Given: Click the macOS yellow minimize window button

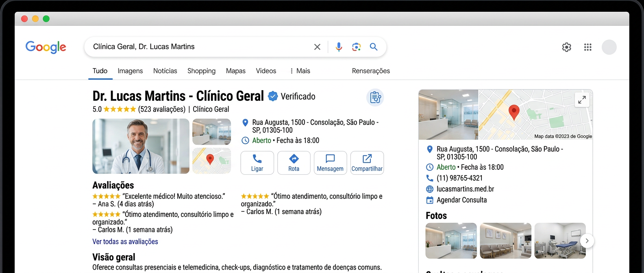Looking at the screenshot, I should pos(35,19).
